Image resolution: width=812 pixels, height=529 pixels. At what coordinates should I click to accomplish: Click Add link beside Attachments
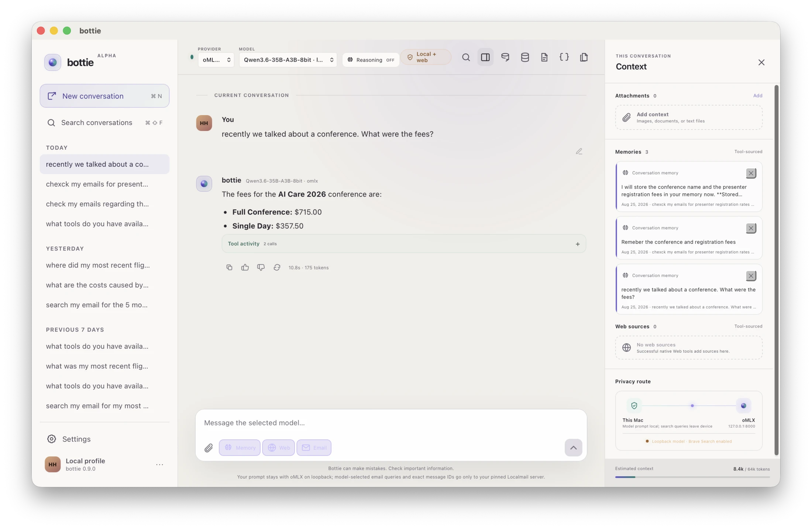point(757,96)
